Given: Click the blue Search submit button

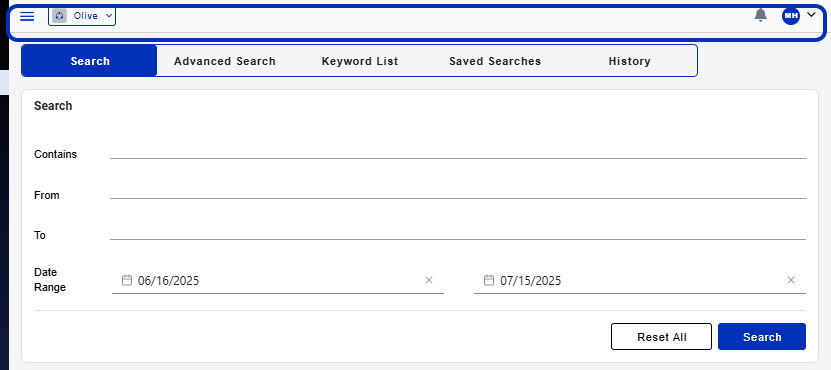Looking at the screenshot, I should click(762, 337).
